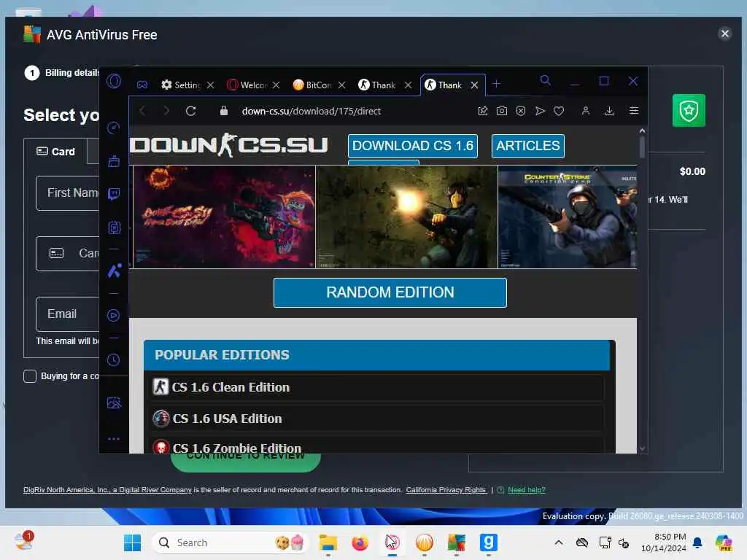Take a snapshot with the camera icon
The width and height of the screenshot is (747, 560).
click(502, 111)
